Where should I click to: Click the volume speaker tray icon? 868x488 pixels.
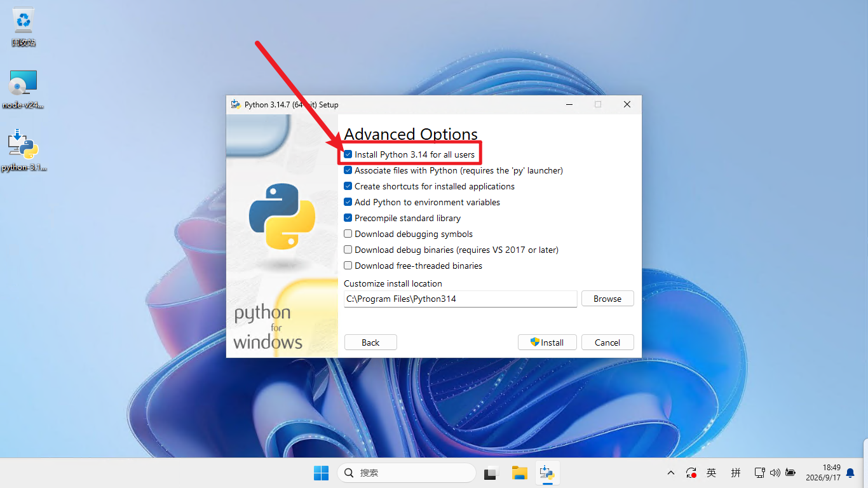pos(775,473)
